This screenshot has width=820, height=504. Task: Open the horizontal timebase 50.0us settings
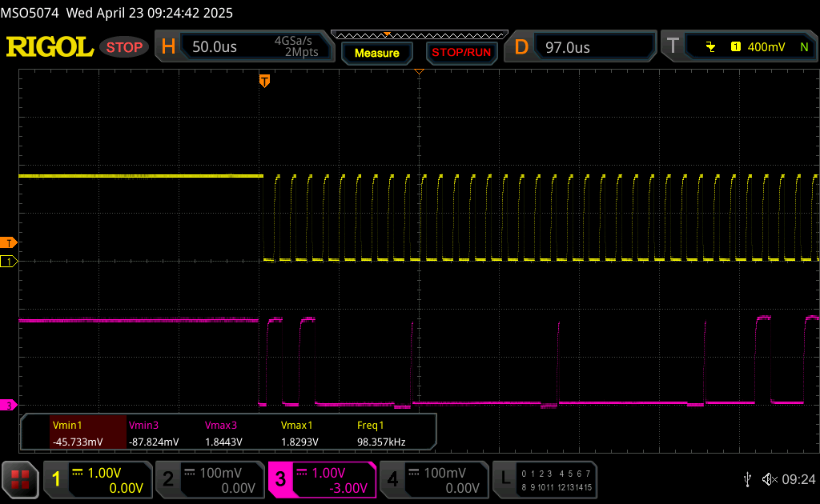tap(245, 46)
